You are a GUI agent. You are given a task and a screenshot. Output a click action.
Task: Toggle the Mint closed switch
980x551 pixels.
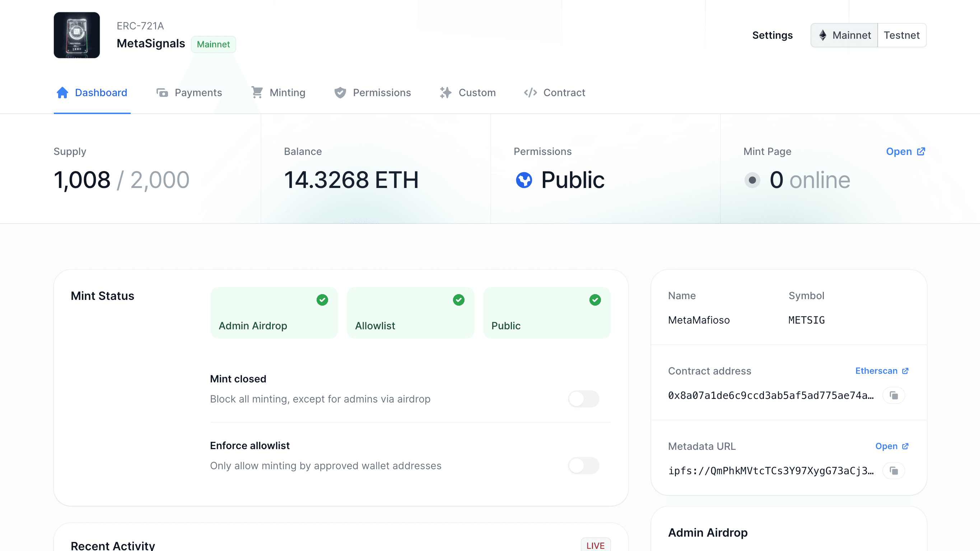[x=583, y=398]
